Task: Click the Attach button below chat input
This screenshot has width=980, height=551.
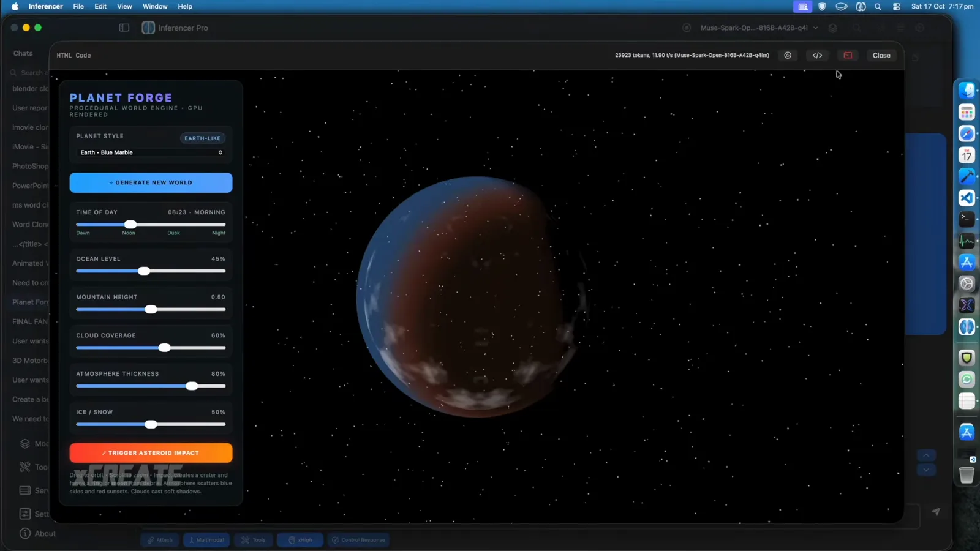Action: pos(160,540)
